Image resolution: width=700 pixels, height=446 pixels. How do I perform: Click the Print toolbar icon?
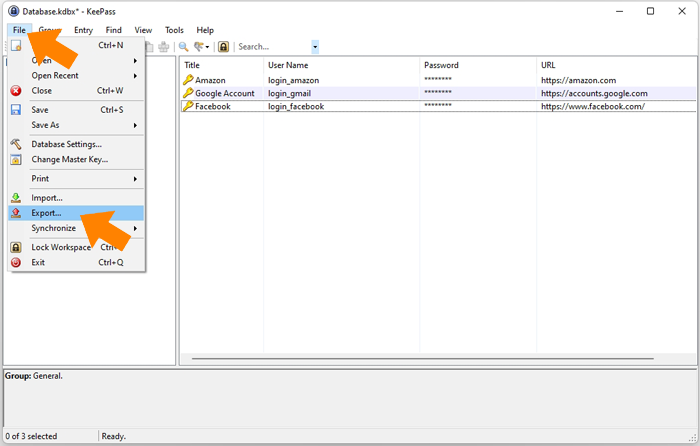[163, 46]
